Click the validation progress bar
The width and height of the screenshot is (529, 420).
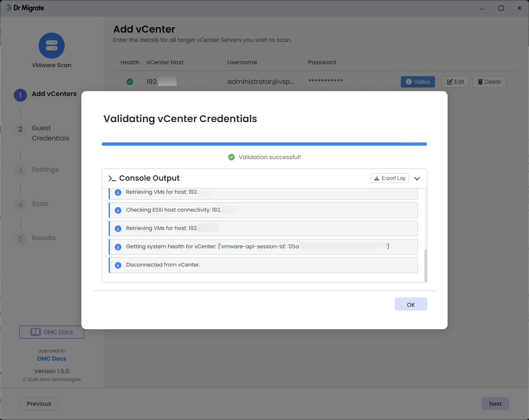[264, 144]
